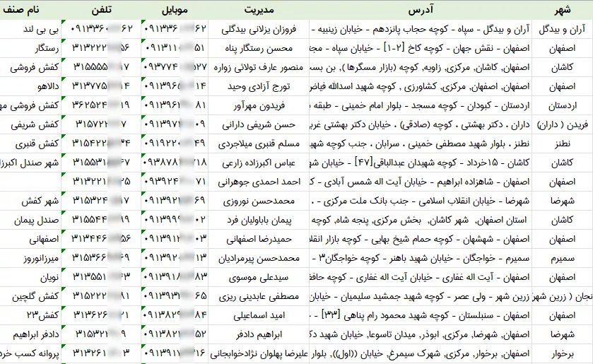Click manager cell مسلم قنبری میلاجردی
Image resolution: width=593 pixels, height=364 pixels.
click(x=259, y=143)
